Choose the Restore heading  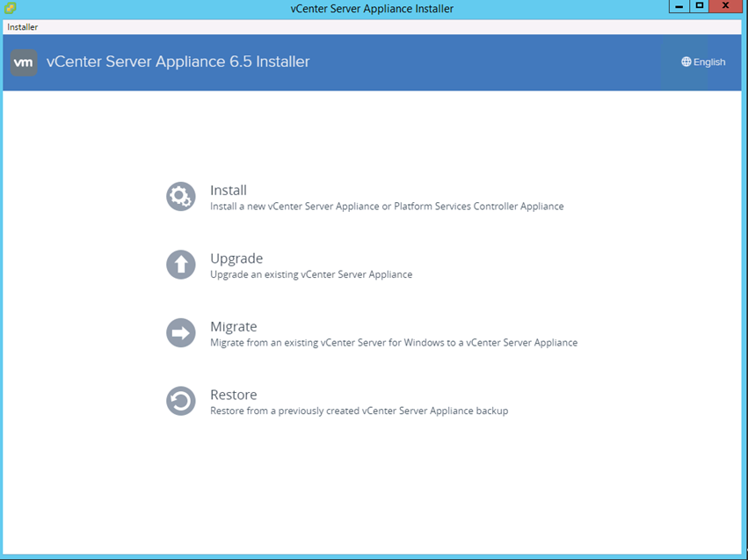pos(234,396)
